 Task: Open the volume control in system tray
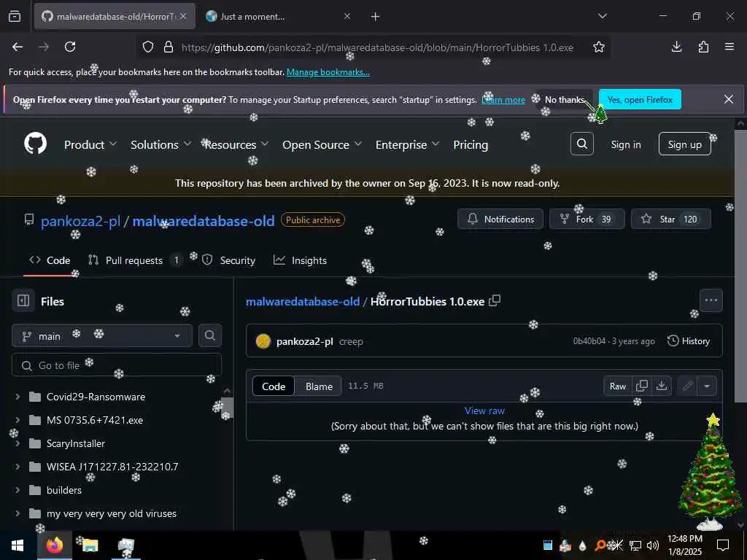coord(653,545)
